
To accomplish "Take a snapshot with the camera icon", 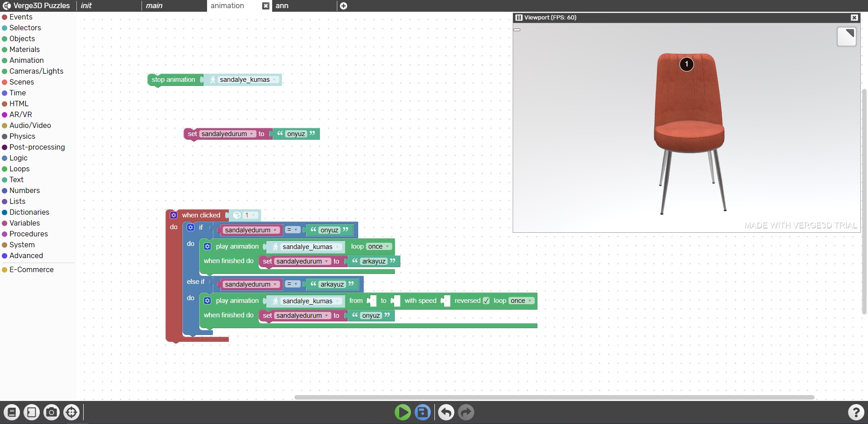I will click(52, 412).
